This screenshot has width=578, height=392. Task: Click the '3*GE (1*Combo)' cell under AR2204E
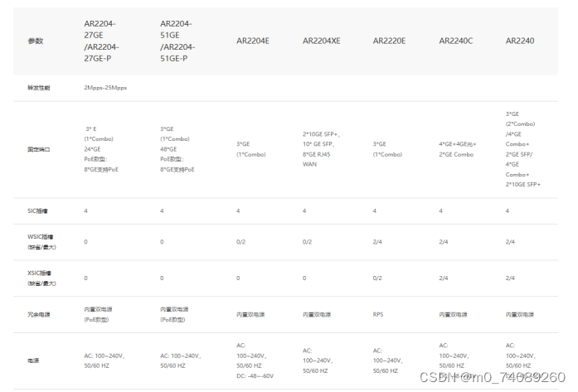[251, 149]
